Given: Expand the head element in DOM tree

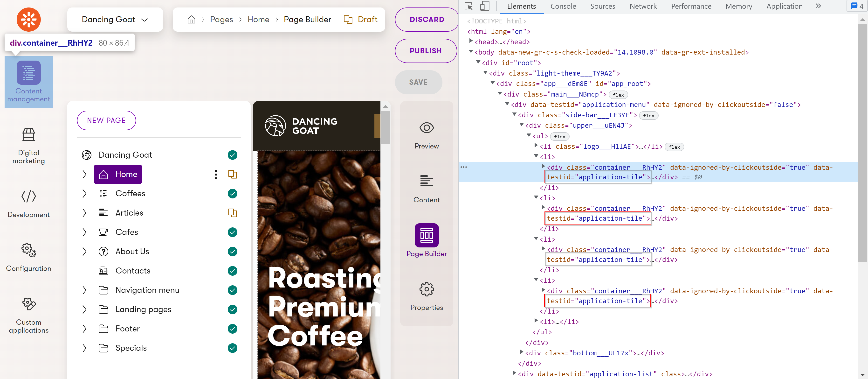Looking at the screenshot, I should (471, 41).
